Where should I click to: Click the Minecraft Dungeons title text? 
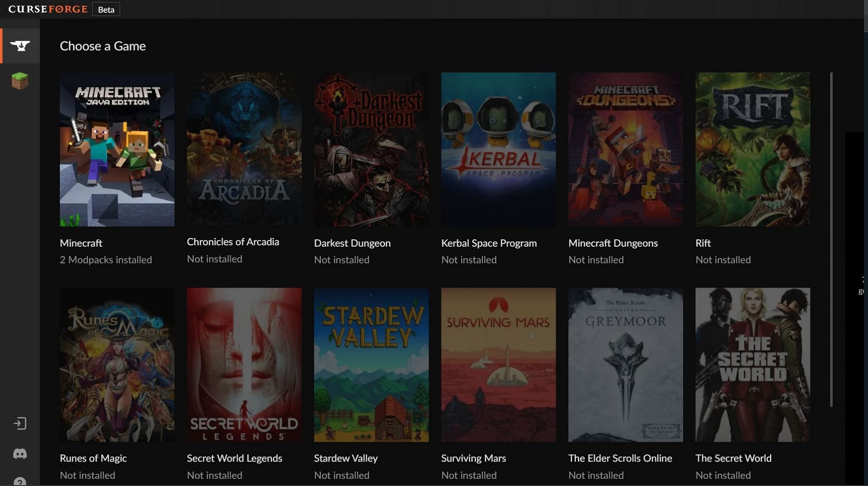point(613,243)
